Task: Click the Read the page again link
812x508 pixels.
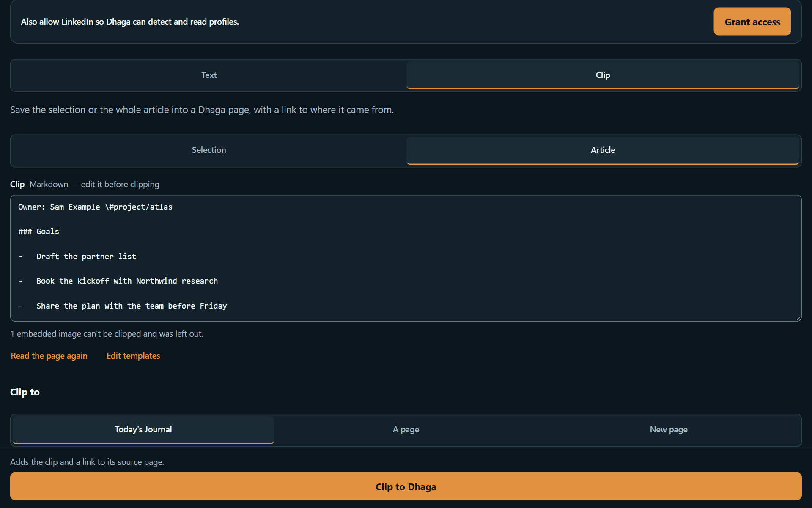Action: [49, 356]
